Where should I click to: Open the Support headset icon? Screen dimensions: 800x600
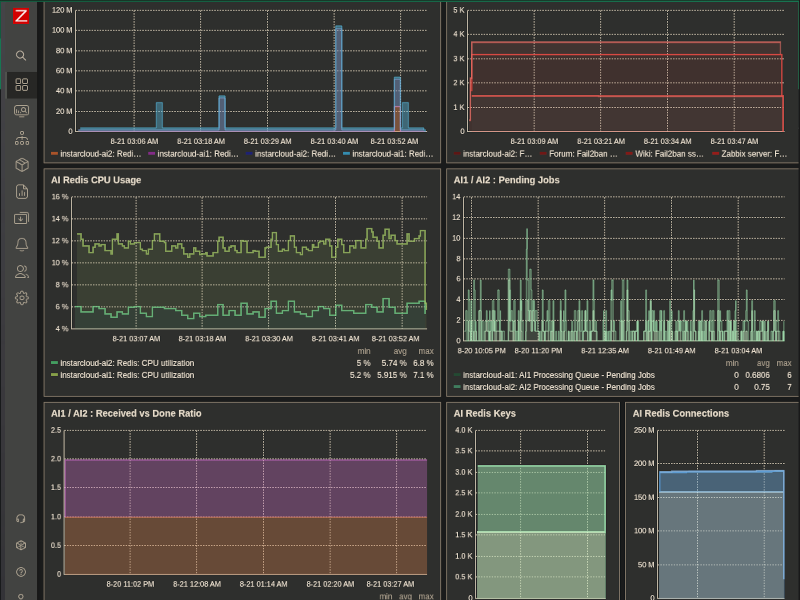coord(21,519)
